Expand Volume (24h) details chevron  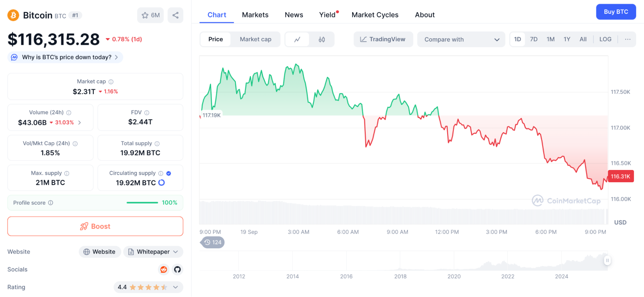pos(80,123)
